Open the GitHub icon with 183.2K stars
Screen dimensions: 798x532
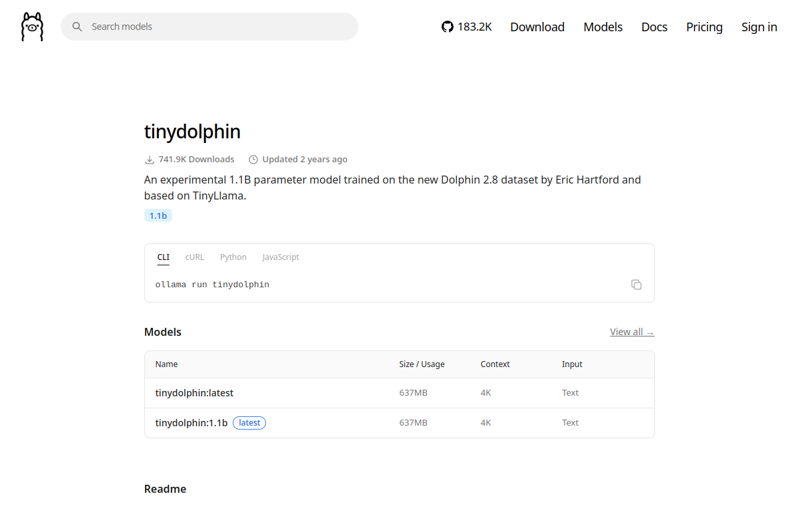click(467, 27)
